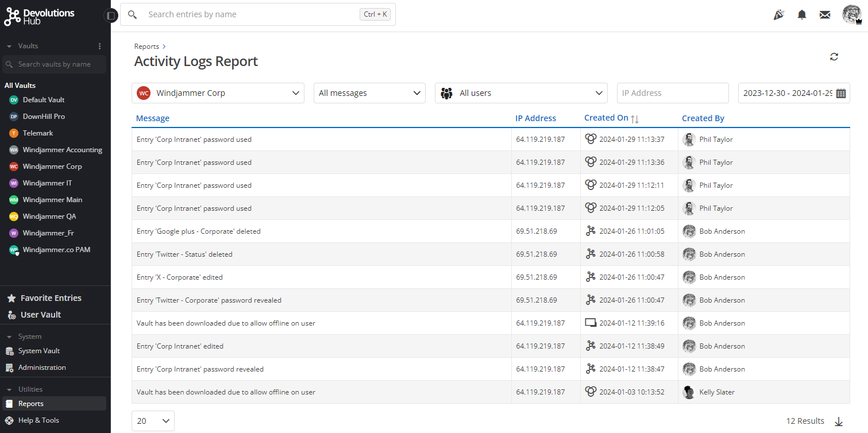
Task: Open the what's new party icon
Action: pyautogui.click(x=779, y=15)
